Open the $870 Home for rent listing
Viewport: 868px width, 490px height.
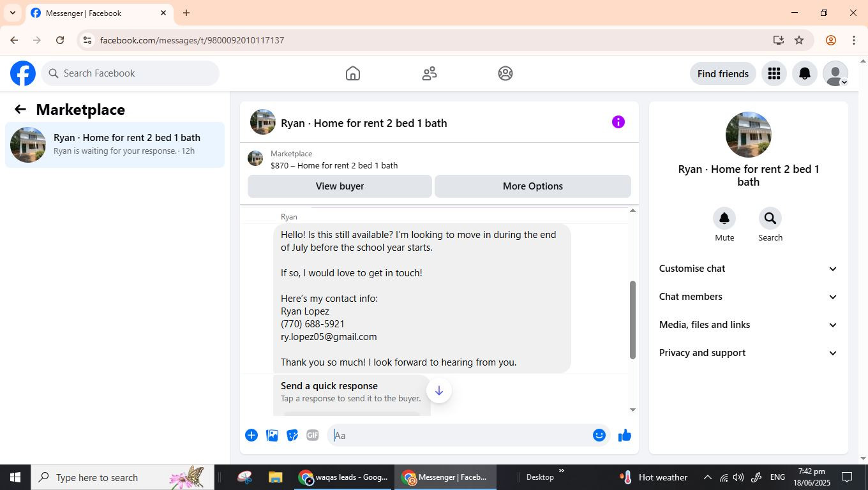(334, 166)
